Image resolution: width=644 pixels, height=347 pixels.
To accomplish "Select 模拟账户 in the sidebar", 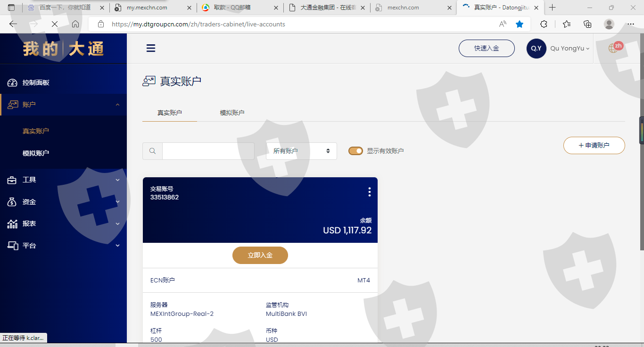I will click(x=36, y=153).
